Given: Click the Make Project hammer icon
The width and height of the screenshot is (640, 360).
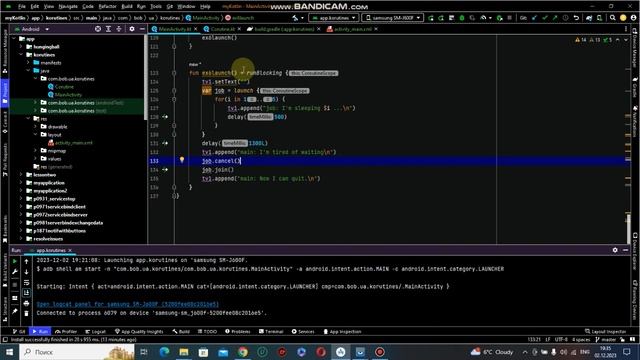Looking at the screenshot, I should click(x=295, y=18).
